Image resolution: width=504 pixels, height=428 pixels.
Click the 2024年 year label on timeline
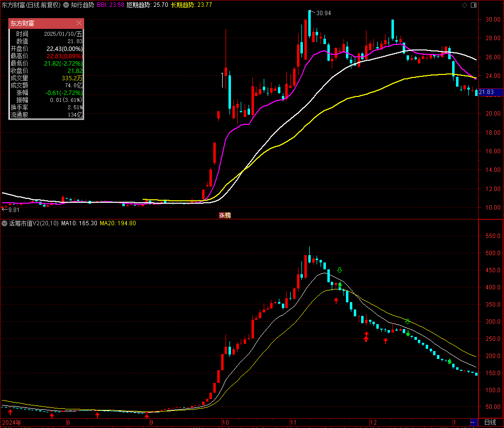(11, 422)
